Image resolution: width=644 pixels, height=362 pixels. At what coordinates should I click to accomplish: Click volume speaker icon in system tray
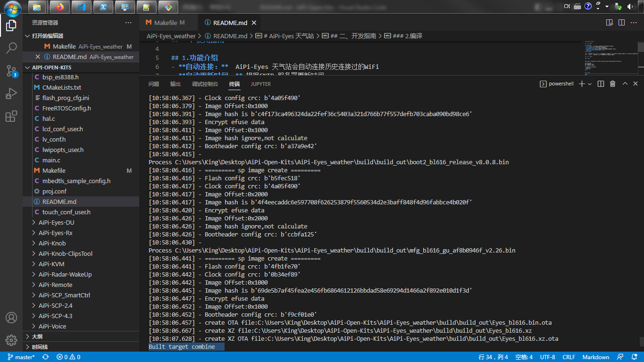point(630,7)
